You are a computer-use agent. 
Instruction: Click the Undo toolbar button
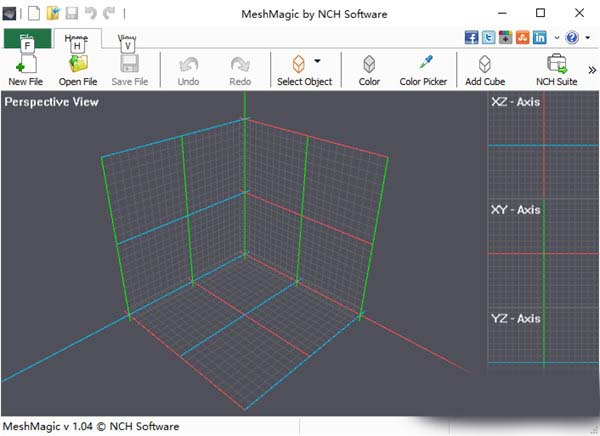[188, 70]
